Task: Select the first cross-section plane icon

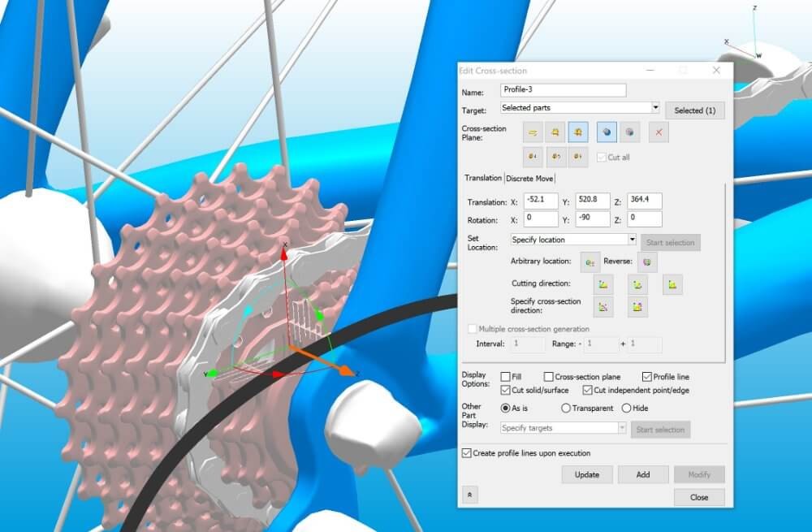Action: click(533, 132)
